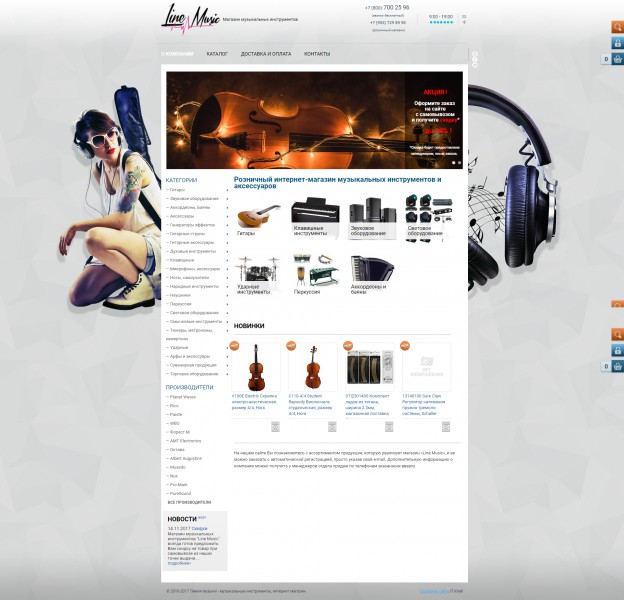This screenshot has width=624, height=600.
Task: Click the Все производители link
Action: click(x=189, y=503)
